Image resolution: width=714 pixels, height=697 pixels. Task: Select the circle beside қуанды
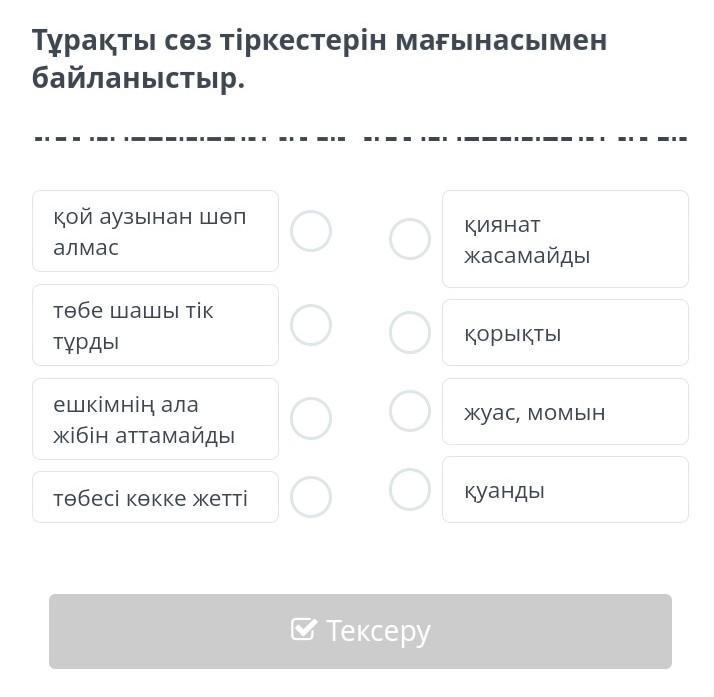pyautogui.click(x=410, y=490)
